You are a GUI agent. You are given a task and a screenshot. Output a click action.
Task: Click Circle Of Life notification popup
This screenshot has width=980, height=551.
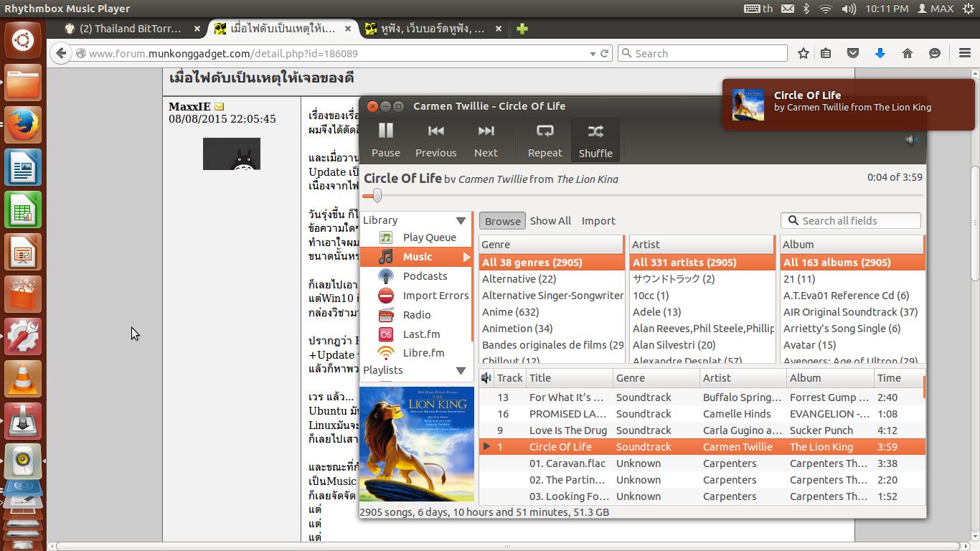pyautogui.click(x=849, y=105)
